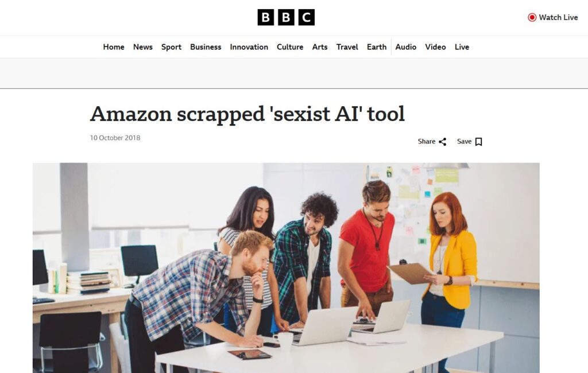
Task: Click the Watch Live link
Action: point(553,17)
